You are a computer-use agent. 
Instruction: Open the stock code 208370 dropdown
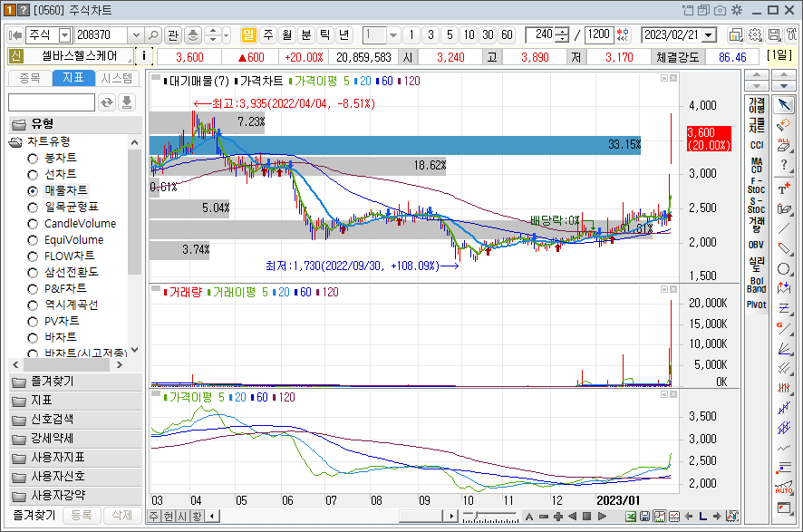pyautogui.click(x=136, y=34)
